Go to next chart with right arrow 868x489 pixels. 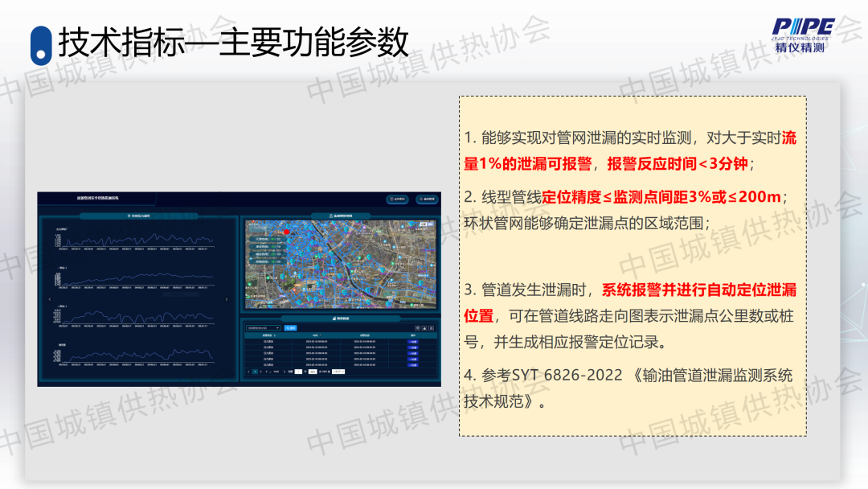227,299
